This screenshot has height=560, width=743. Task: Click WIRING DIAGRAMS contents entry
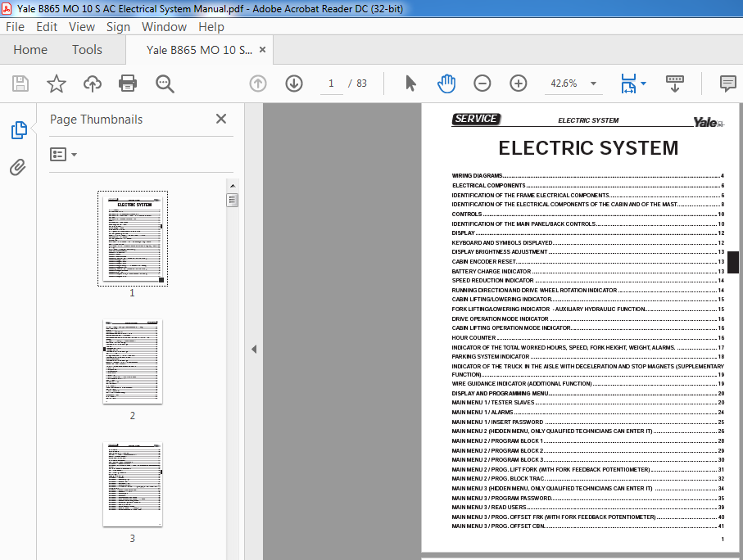(x=587, y=176)
